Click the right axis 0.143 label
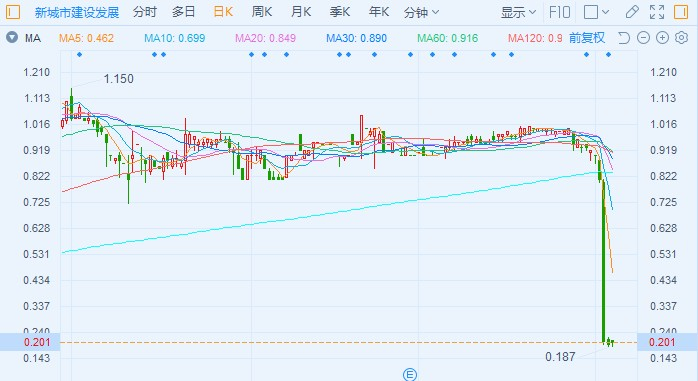Image resolution: width=698 pixels, height=381 pixels. point(663,358)
